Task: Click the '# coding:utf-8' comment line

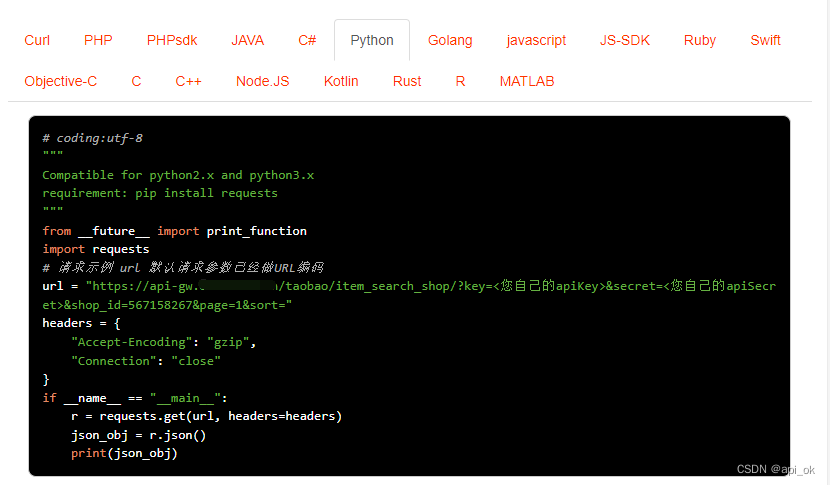Action: [93, 138]
